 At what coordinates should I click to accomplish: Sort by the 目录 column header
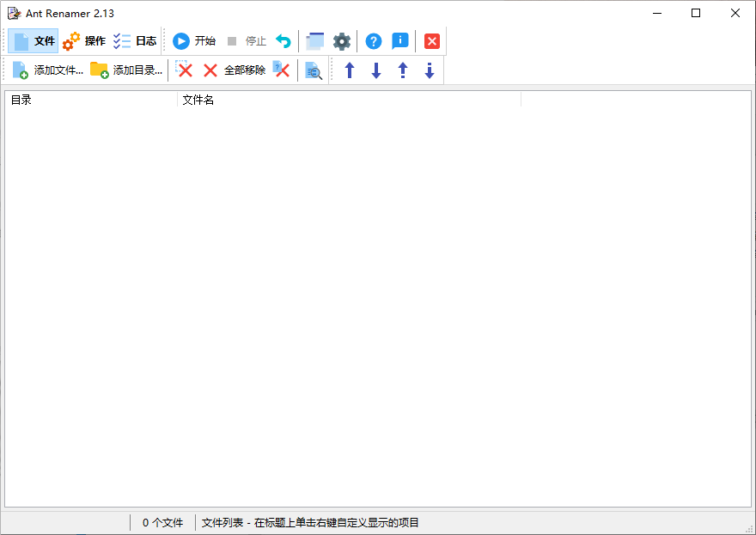point(91,100)
